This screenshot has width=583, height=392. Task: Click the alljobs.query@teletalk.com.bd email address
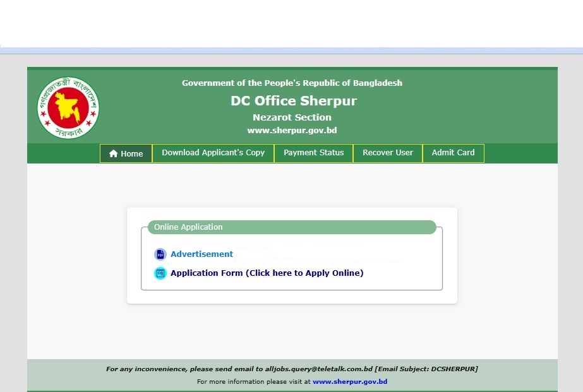click(319, 369)
